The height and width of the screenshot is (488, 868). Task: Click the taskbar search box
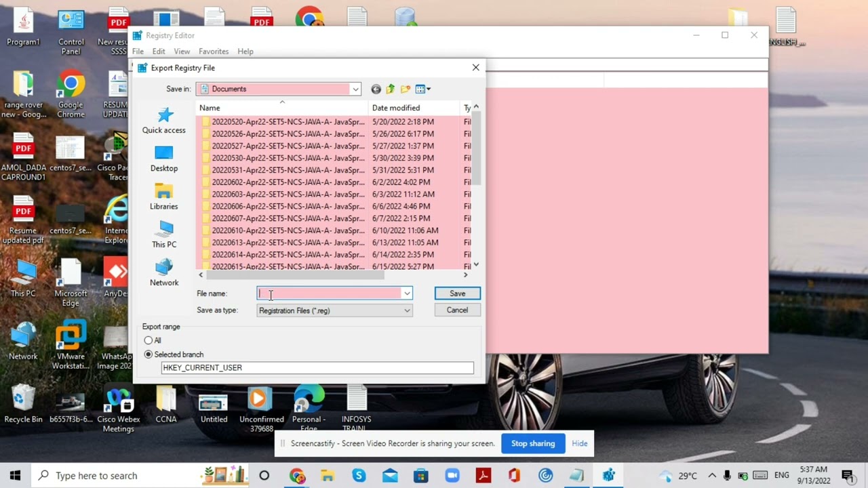(138, 475)
